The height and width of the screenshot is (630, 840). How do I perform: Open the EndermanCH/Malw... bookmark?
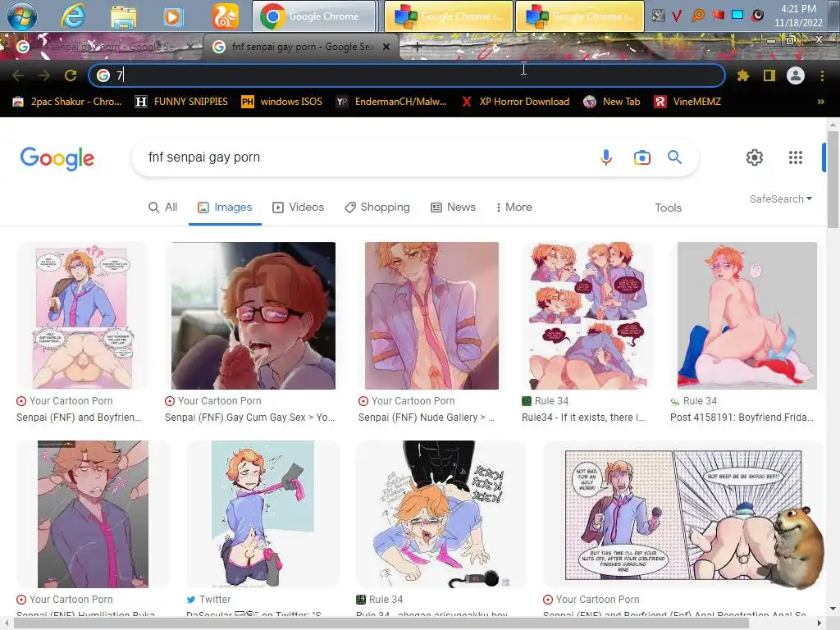click(x=391, y=101)
